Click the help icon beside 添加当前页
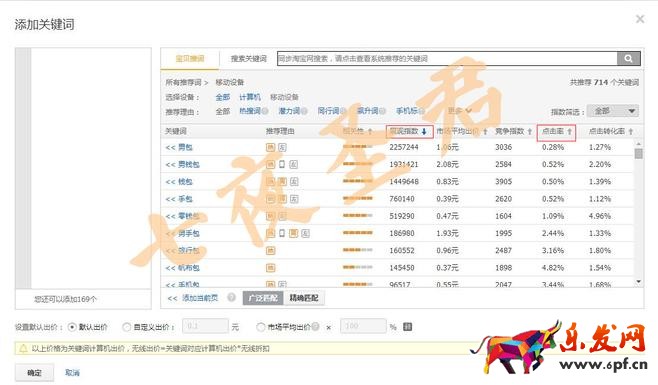 (x=232, y=297)
